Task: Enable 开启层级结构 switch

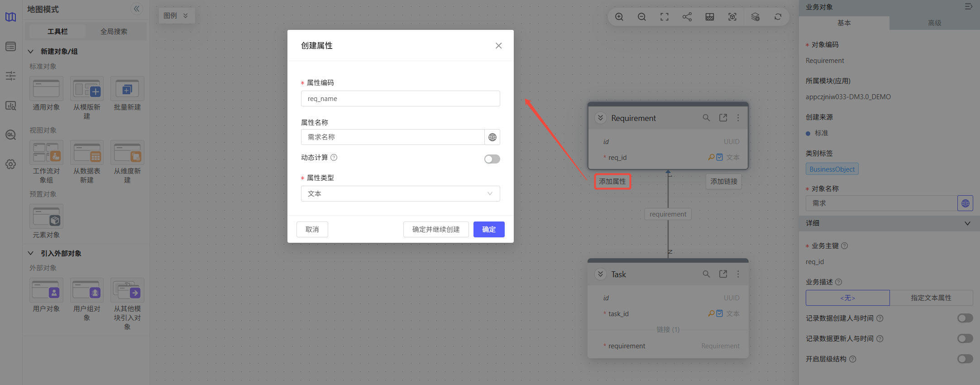Action: pyautogui.click(x=965, y=359)
